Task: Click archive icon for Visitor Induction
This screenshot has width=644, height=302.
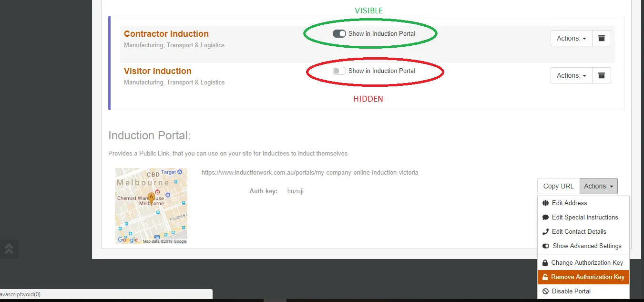Action: 601,75
